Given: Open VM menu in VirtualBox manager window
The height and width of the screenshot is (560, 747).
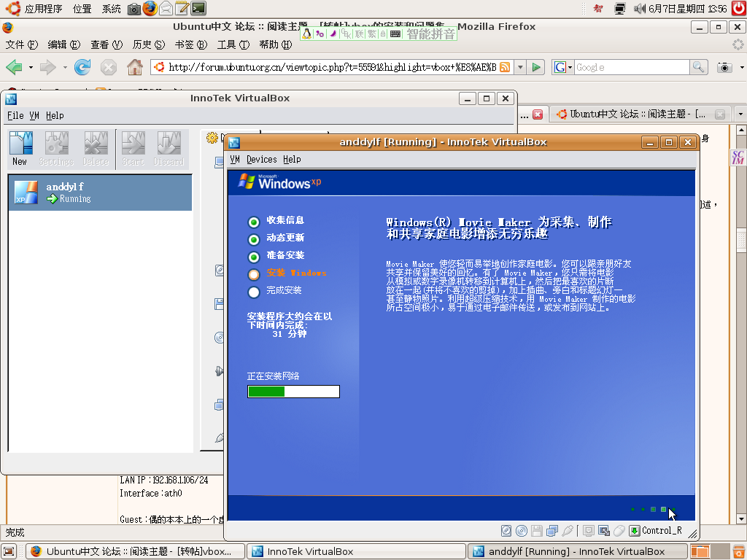Looking at the screenshot, I should click(34, 116).
